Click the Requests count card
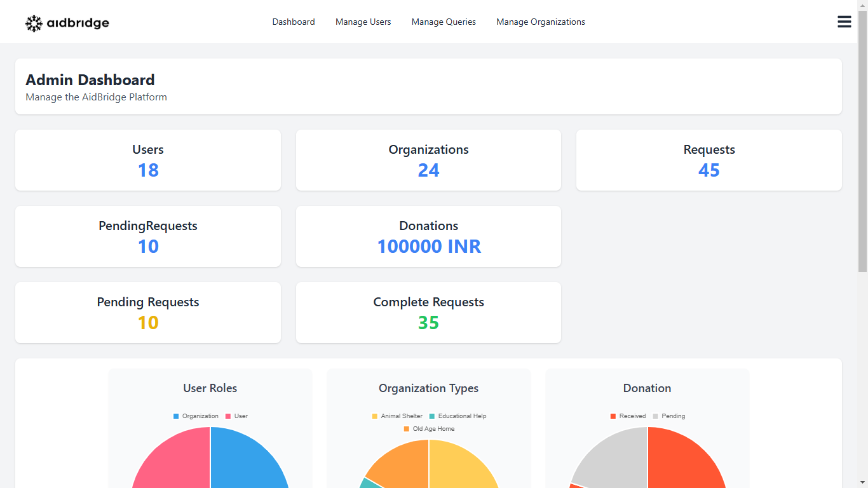The image size is (868, 488). (x=709, y=160)
